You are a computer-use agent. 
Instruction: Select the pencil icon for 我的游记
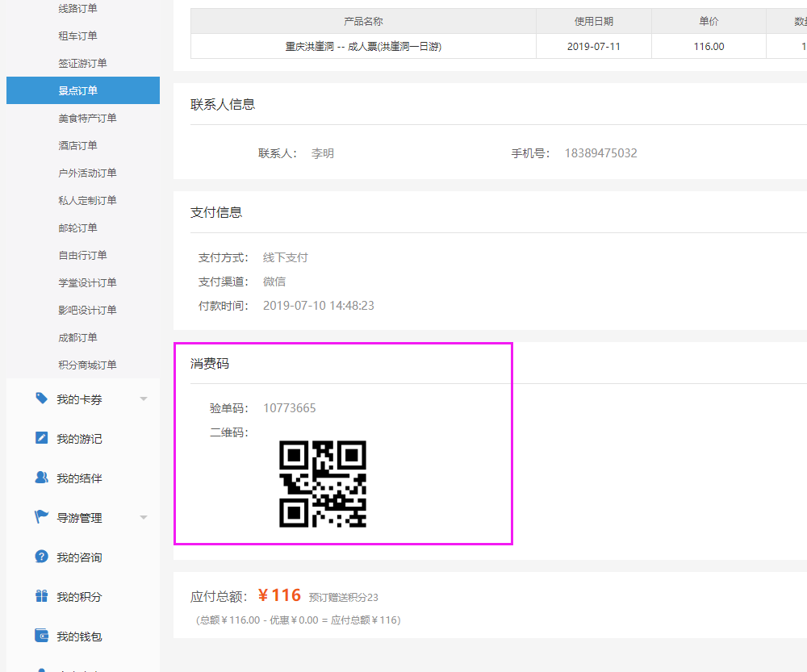pyautogui.click(x=41, y=438)
